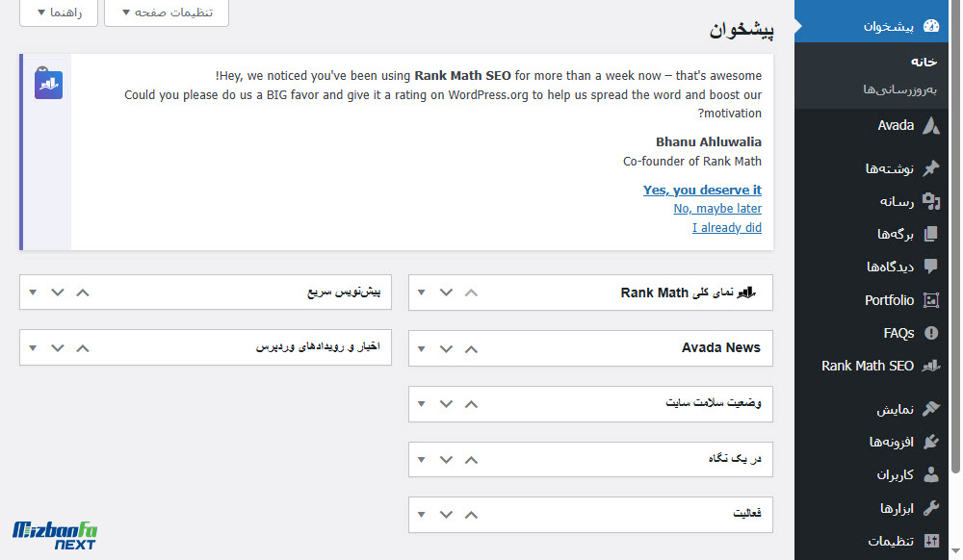Open the Portfolio menu
Viewport: 963px width, 560px height.
point(872,300)
